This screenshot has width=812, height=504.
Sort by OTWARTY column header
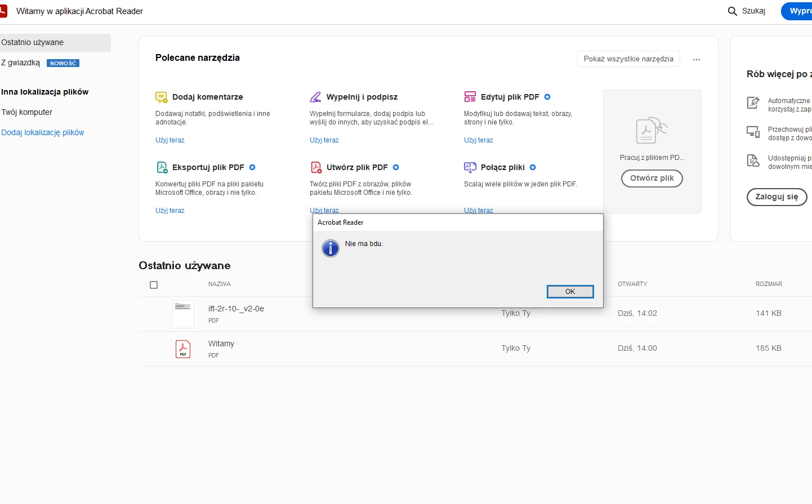tap(632, 284)
